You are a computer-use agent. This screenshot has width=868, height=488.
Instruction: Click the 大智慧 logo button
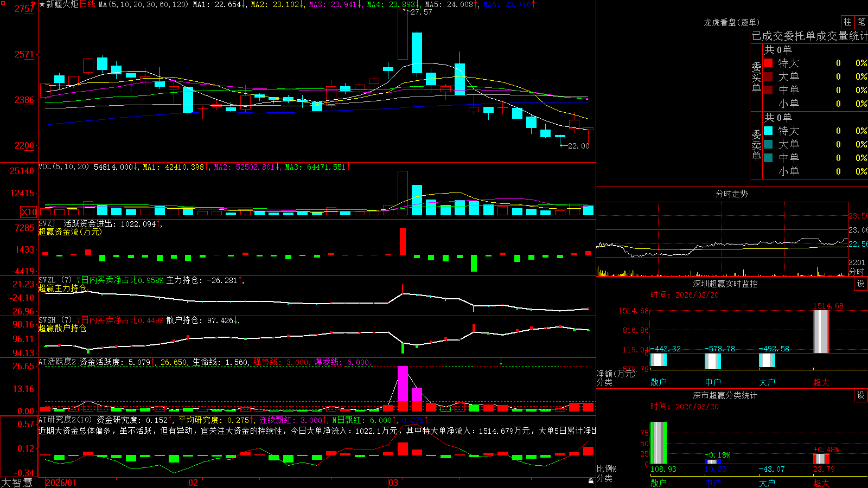click(x=17, y=483)
